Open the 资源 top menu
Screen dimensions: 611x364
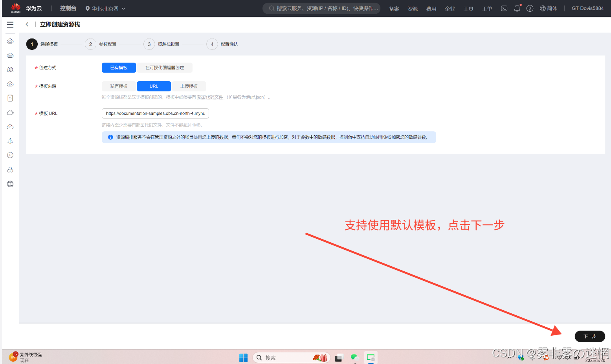413,9
